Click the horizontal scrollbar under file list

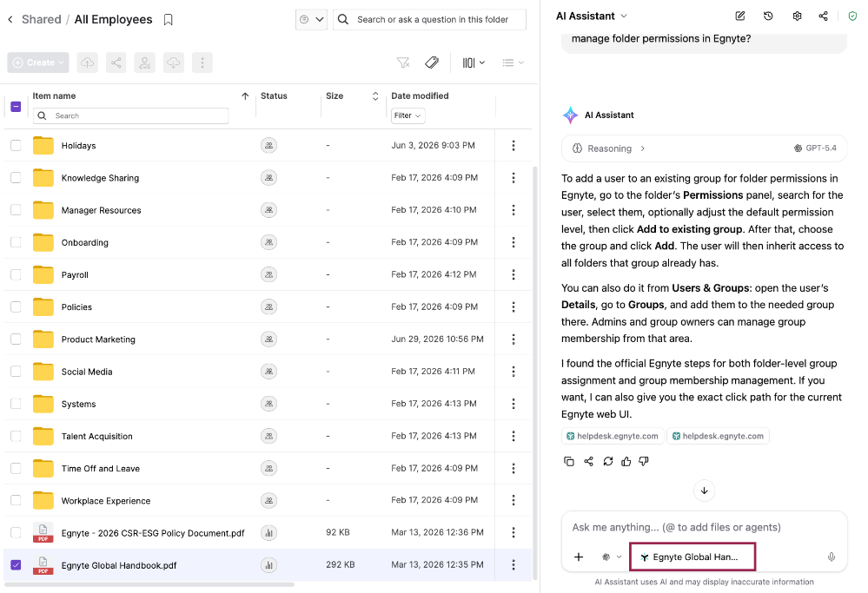click(149, 584)
